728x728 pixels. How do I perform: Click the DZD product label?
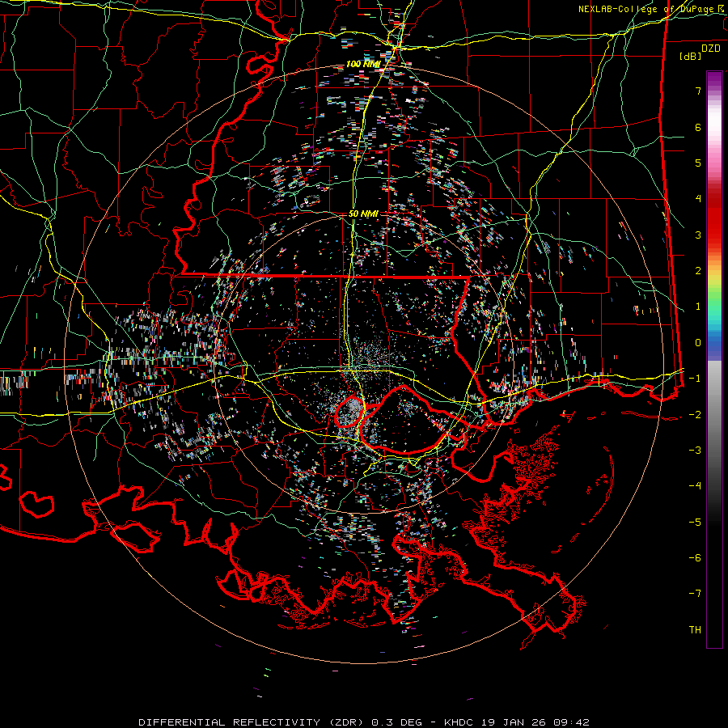point(711,49)
